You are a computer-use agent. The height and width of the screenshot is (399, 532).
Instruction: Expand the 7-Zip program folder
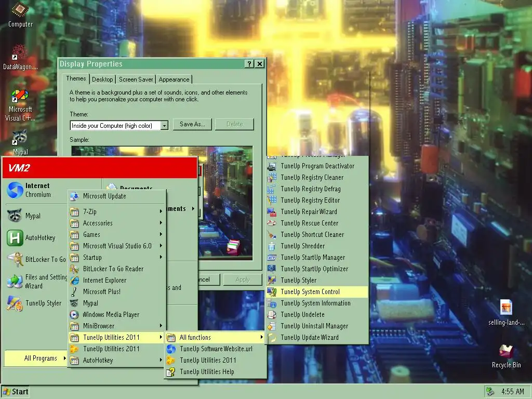coord(117,212)
